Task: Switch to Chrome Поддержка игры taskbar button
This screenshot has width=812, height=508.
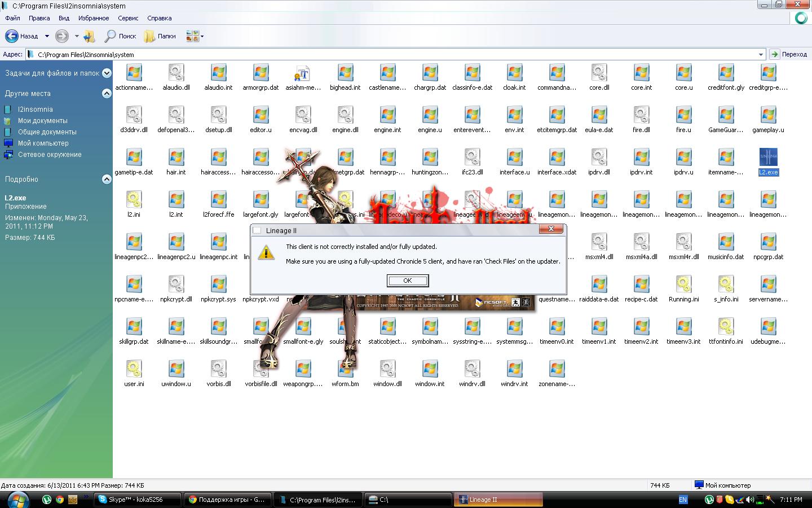Action: point(228,500)
